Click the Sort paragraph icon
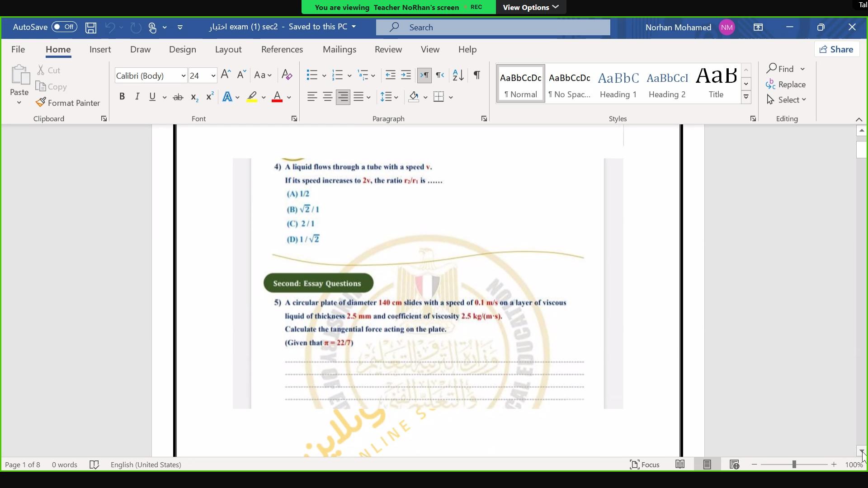The image size is (868, 488). tap(458, 75)
